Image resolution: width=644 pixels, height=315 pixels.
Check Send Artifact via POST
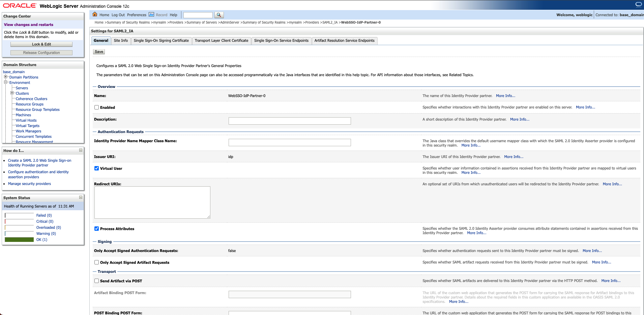click(x=97, y=281)
